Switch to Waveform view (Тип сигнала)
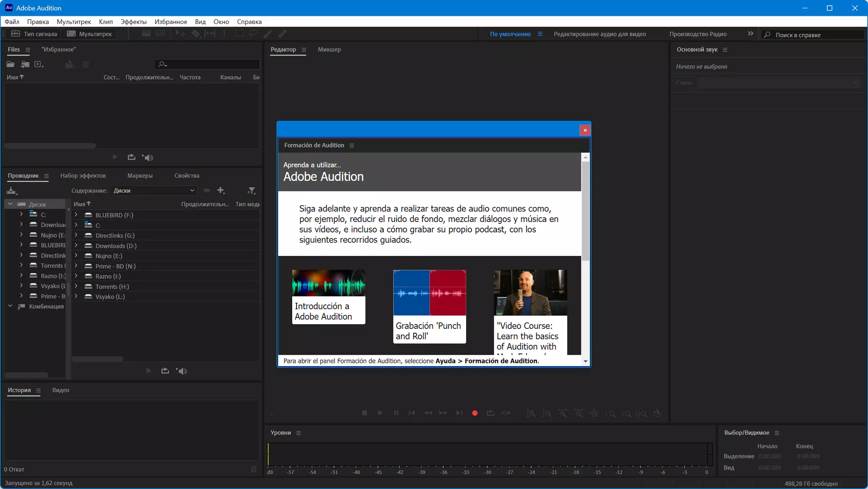The image size is (868, 489). click(x=34, y=34)
